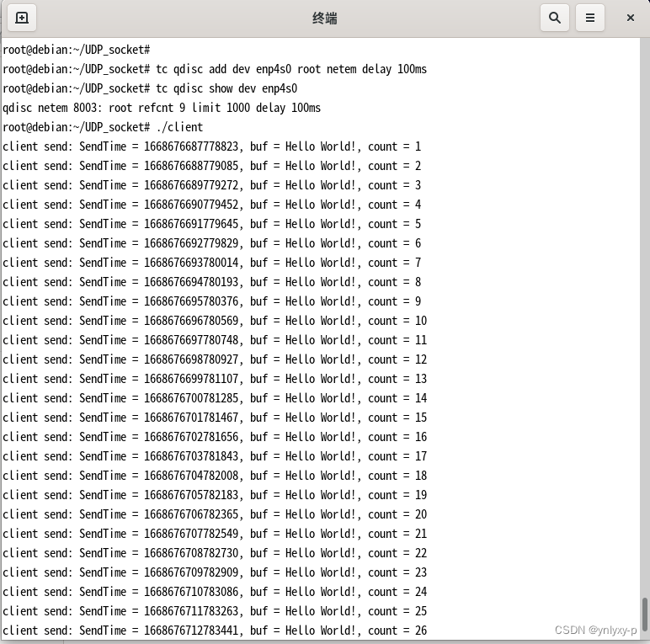Open a new terminal tab
This screenshot has width=650, height=644.
pos(22,18)
